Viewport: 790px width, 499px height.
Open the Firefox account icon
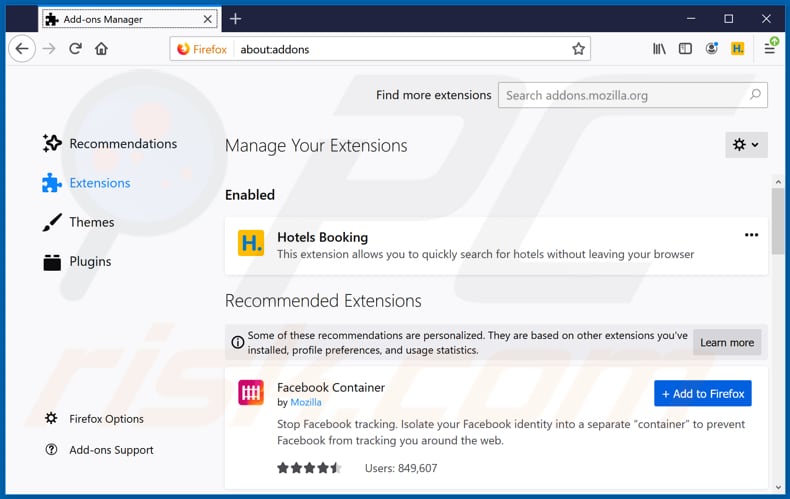pos(711,49)
